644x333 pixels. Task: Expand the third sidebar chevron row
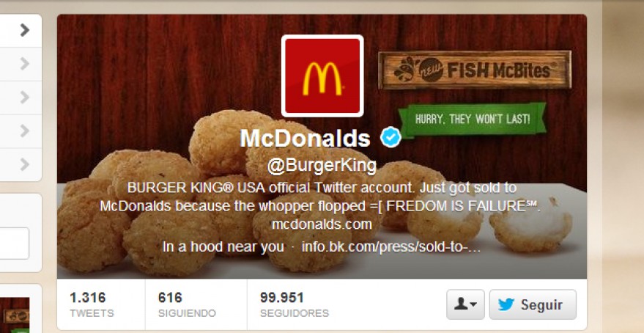25,98
